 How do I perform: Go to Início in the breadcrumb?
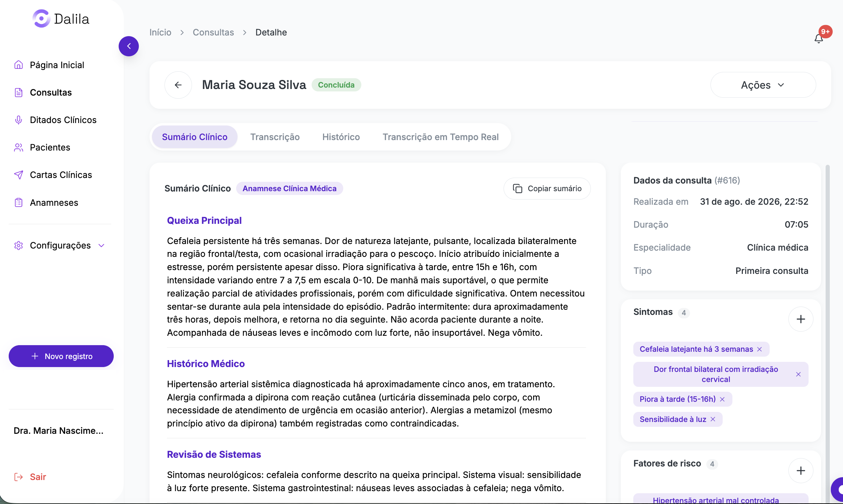160,32
